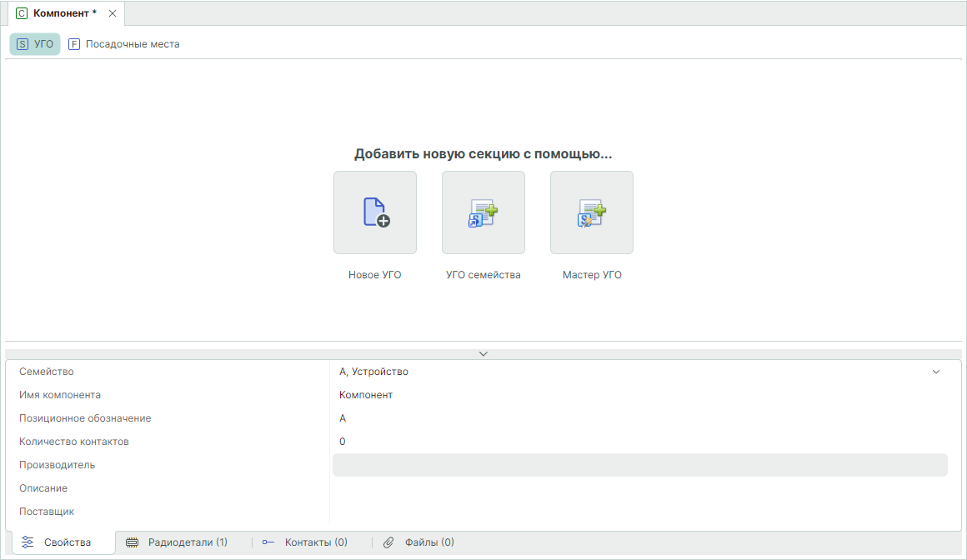Image resolution: width=967 pixels, height=560 pixels.
Task: Click the Описание value field
Action: (640, 488)
